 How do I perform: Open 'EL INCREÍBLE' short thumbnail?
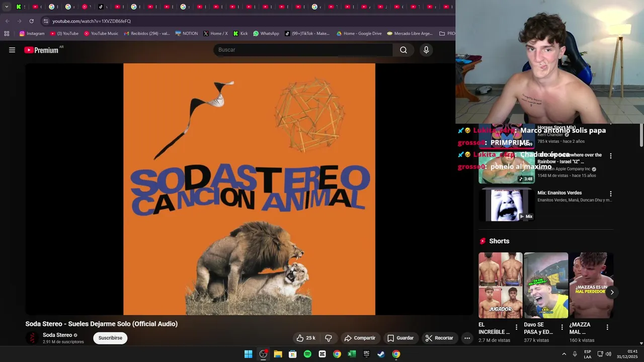click(501, 286)
